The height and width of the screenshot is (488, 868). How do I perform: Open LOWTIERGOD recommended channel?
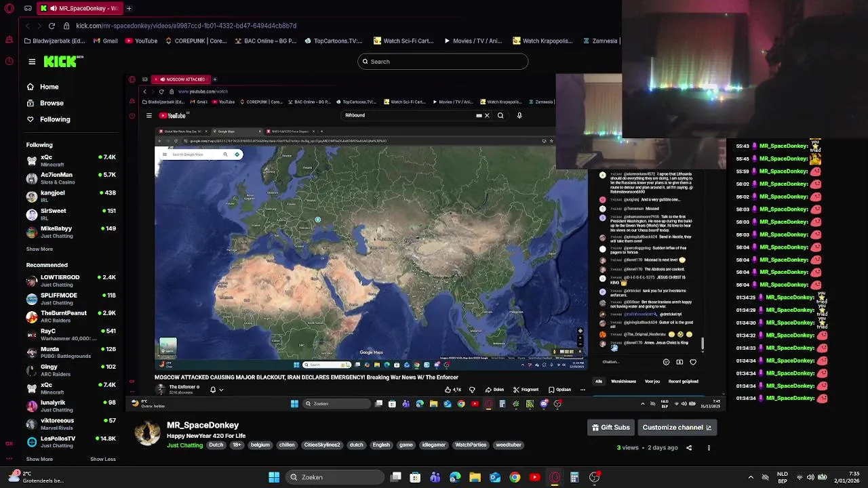[x=71, y=281]
